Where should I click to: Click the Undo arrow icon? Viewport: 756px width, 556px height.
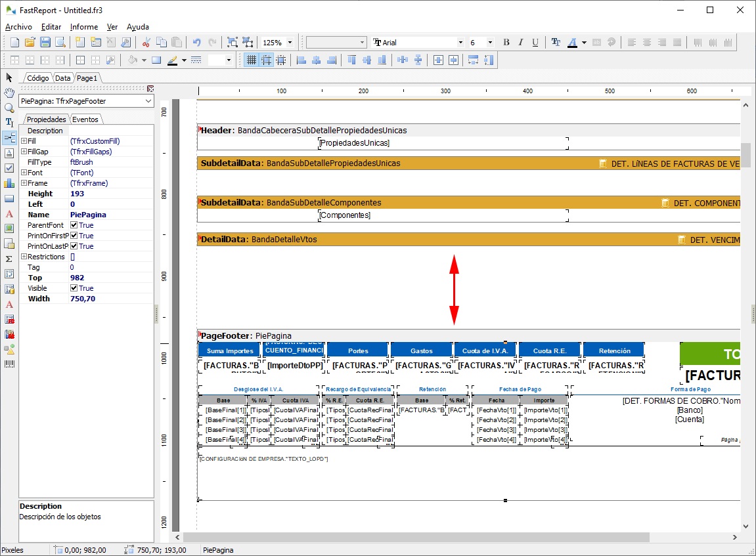196,43
